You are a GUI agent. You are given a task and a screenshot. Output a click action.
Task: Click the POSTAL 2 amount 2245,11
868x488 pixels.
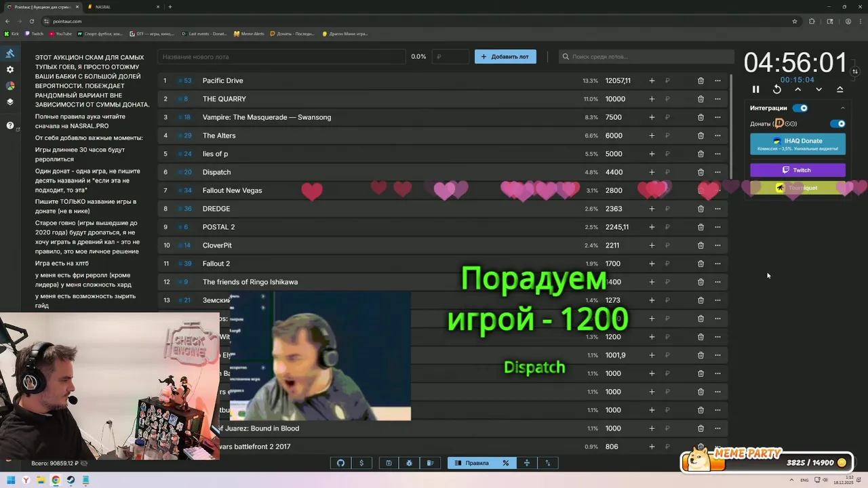coord(617,227)
